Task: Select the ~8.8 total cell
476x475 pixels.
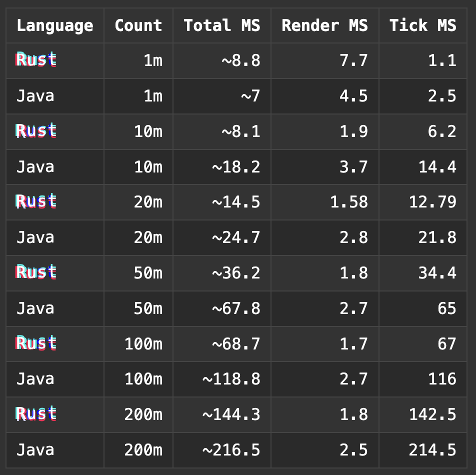Action: [x=241, y=60]
